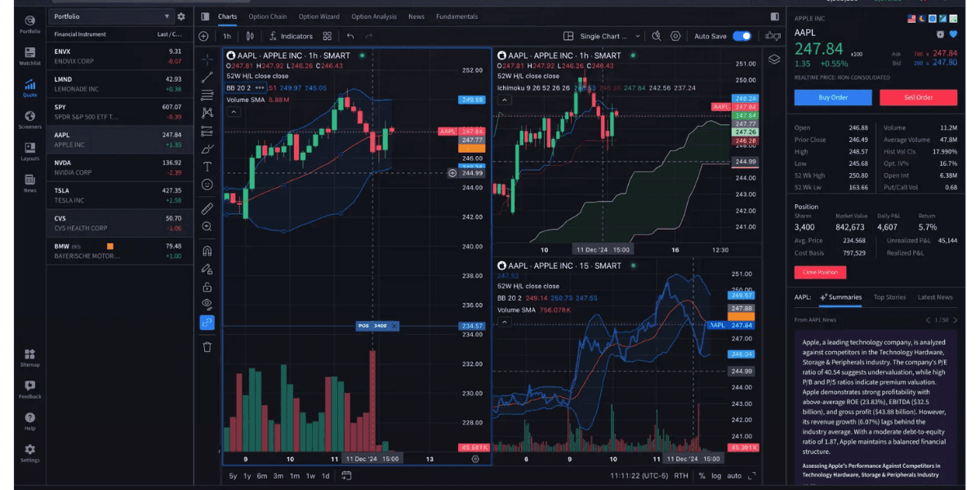
Task: Select the trend line drawing tool
Action: pyautogui.click(x=207, y=78)
